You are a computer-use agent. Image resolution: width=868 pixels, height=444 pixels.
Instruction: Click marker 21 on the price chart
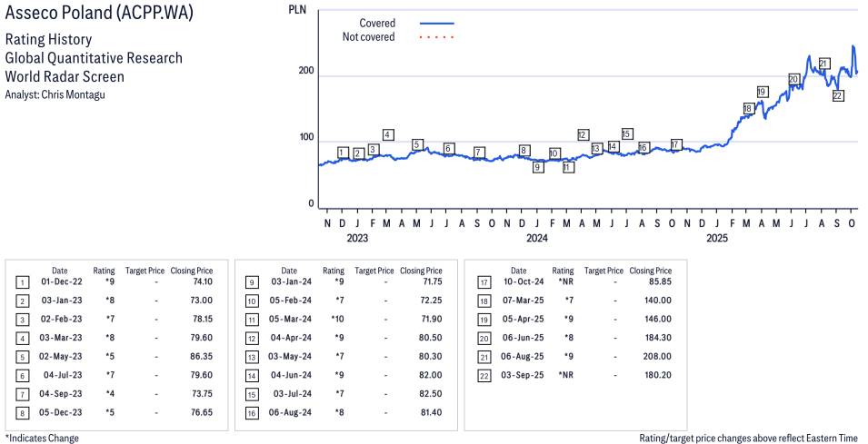823,64
